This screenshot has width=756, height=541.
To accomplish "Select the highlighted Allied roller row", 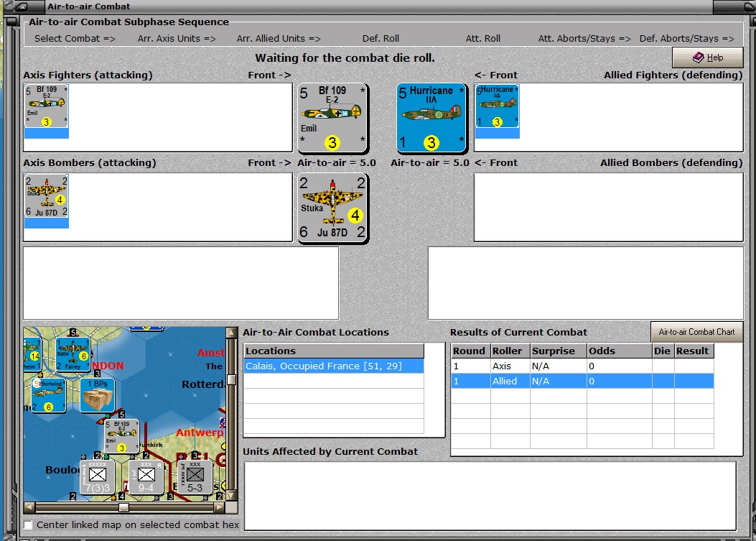I will click(x=582, y=381).
